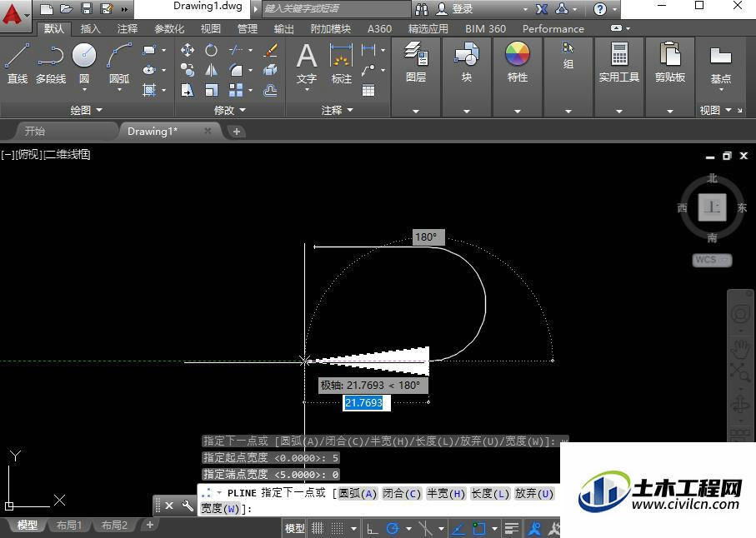Choose the 长度(L) command option
756x538 pixels.
coord(490,494)
